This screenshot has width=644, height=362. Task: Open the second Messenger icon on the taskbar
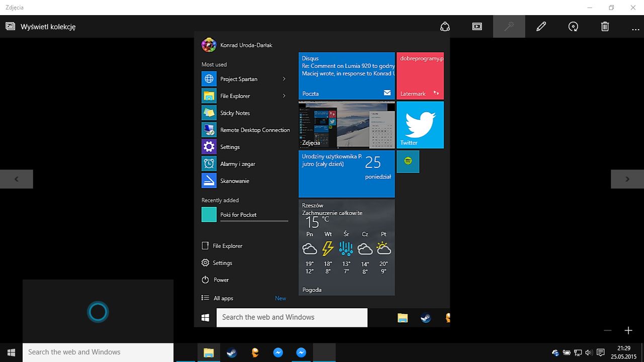[301, 352]
